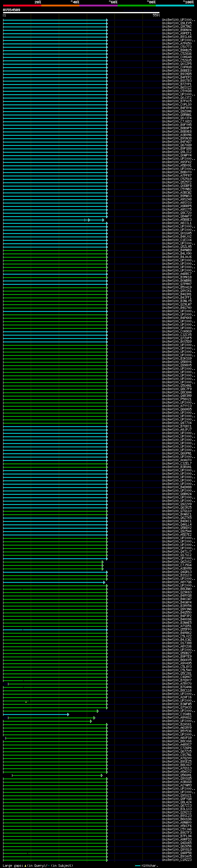Select hit label UniRef100_Q0WPY4
This screenshot has width=197, height=868.
tap(176, 155)
